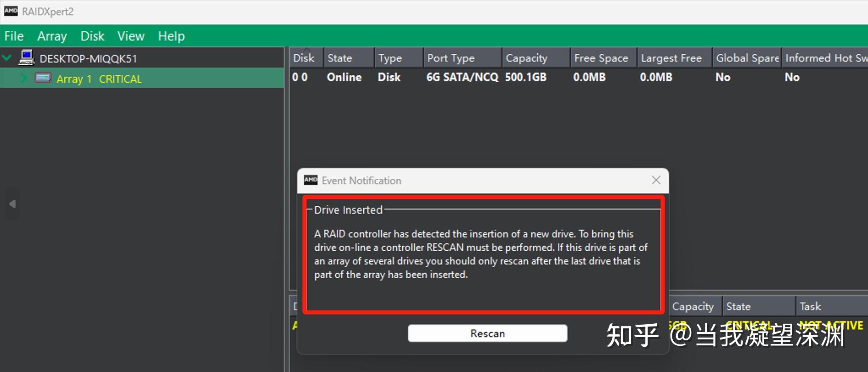Click the Rescan button
868x372 pixels.
pos(487,333)
